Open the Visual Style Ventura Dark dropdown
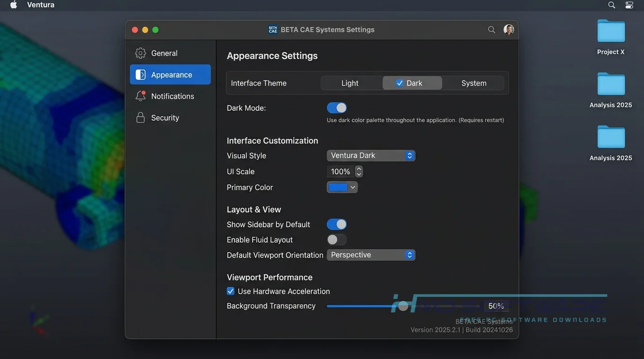Viewport: 644px width, 359px height. [x=371, y=156]
